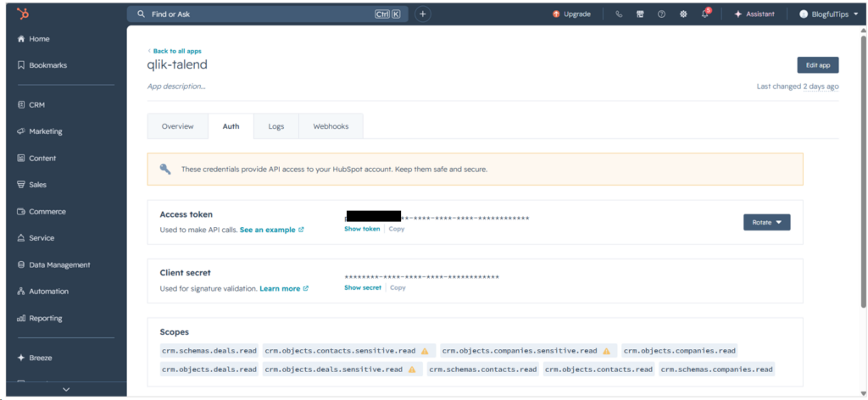Viewport: 868px width, 400px height.
Task: Open the Automation sidebar menu
Action: 43,291
